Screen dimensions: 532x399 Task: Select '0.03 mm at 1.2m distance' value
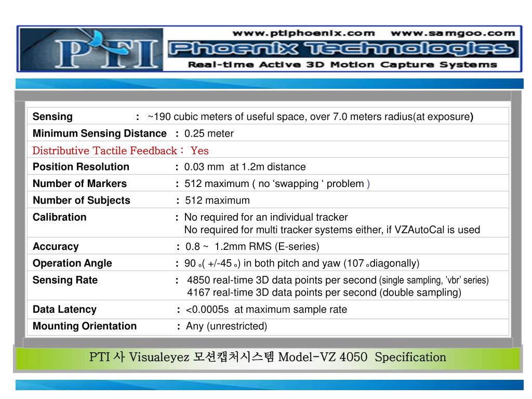(x=245, y=167)
